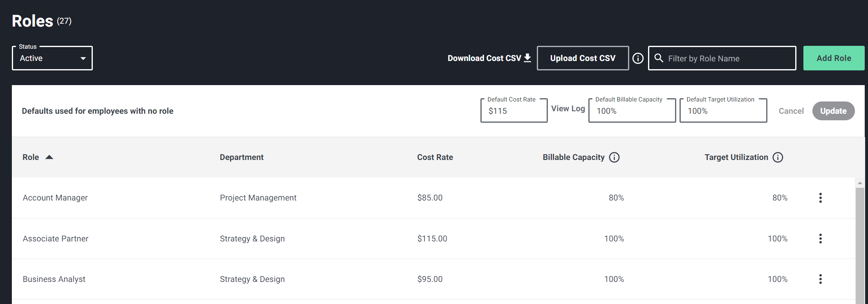Edit the Default Target Utilization field
The width and height of the screenshot is (868, 304).
pyautogui.click(x=723, y=111)
